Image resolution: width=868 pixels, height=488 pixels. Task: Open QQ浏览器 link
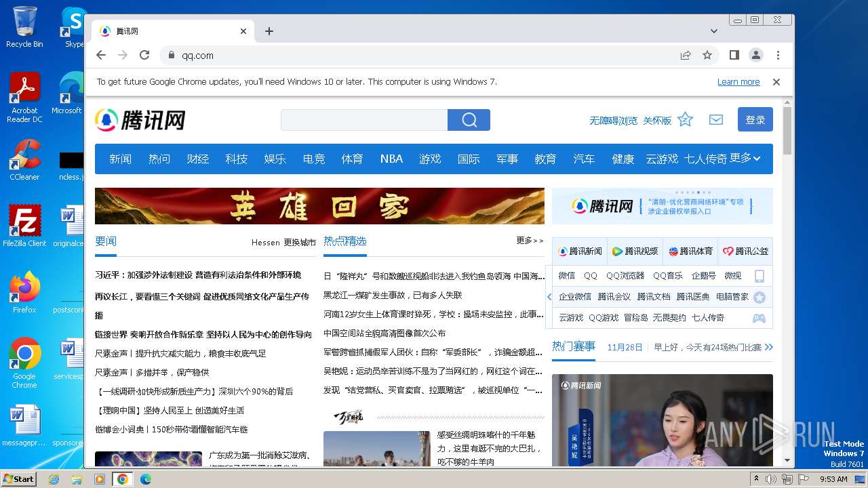(x=625, y=276)
